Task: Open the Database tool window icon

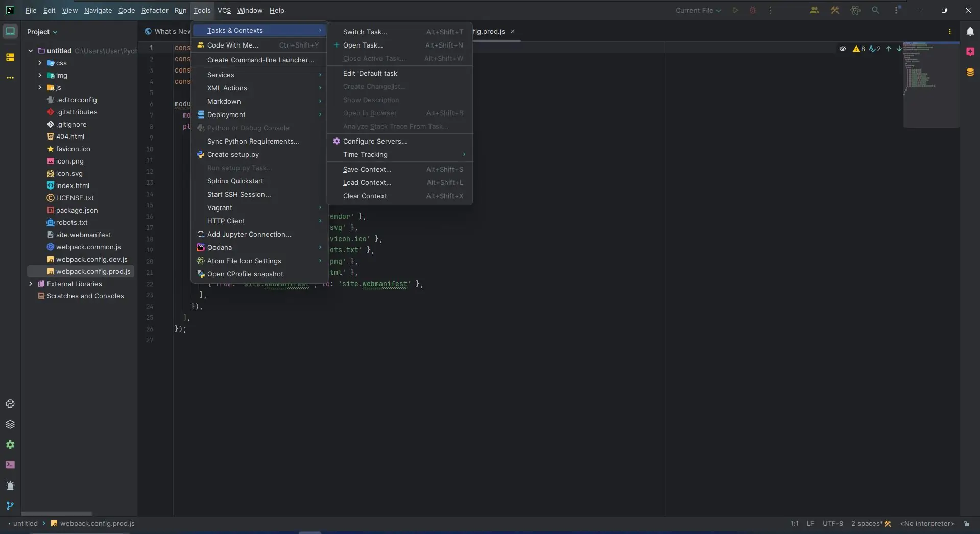Action: pos(970,72)
